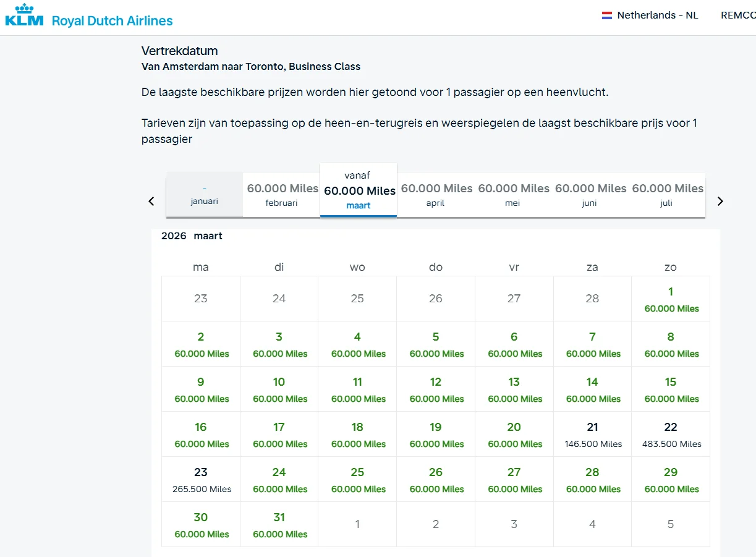Image resolution: width=756 pixels, height=557 pixels.
Task: Select the juni month tab
Action: tap(589, 195)
